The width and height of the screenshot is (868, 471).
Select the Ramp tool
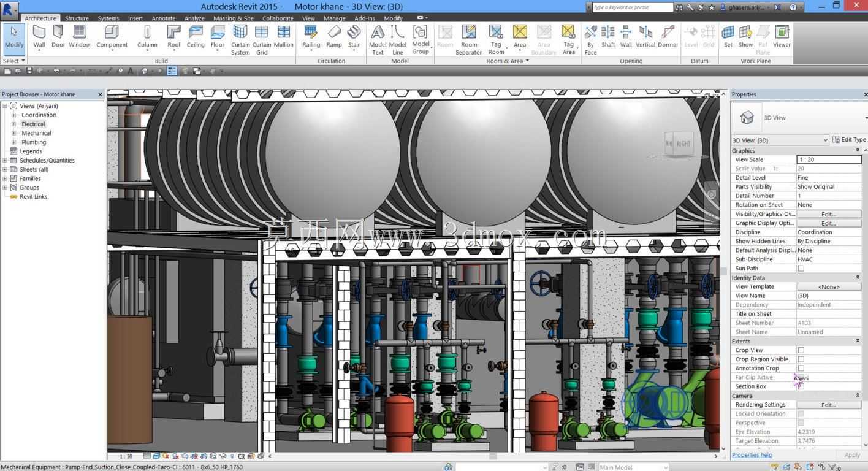pos(334,37)
